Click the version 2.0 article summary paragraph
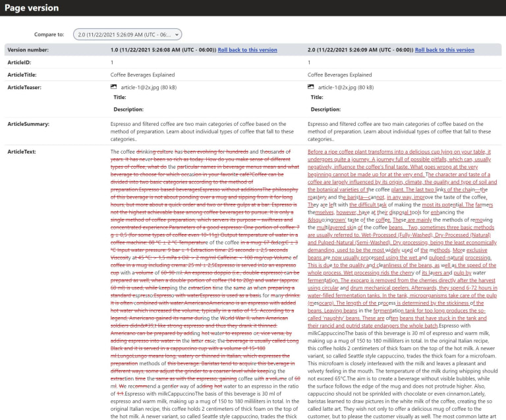This screenshot has width=506, height=420. pos(399,131)
